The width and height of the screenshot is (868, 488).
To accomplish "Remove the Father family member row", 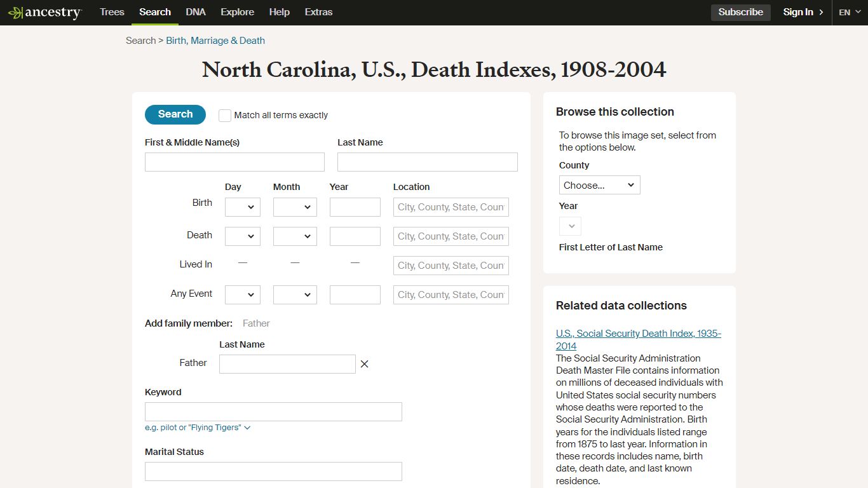I will (x=364, y=364).
